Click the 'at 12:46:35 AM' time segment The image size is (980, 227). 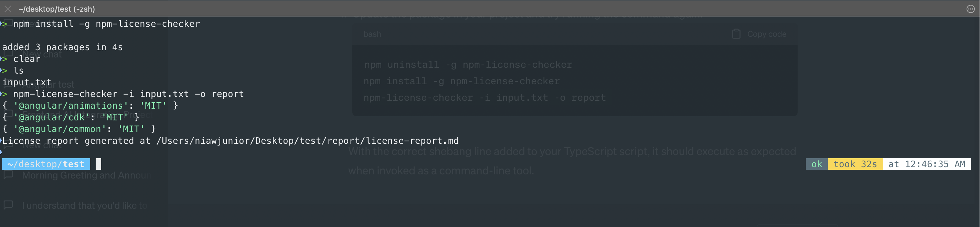click(927, 164)
